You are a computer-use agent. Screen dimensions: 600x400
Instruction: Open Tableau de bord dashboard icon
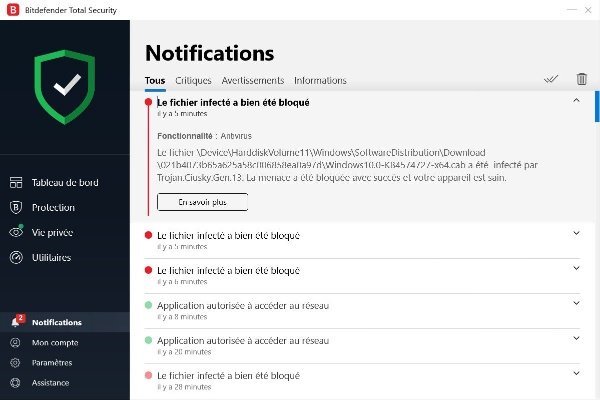[x=16, y=183]
